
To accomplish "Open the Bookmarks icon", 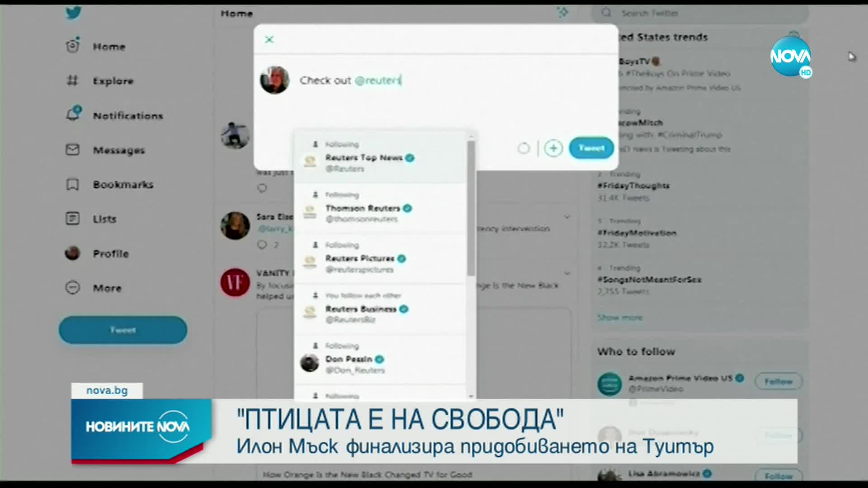I will click(72, 184).
